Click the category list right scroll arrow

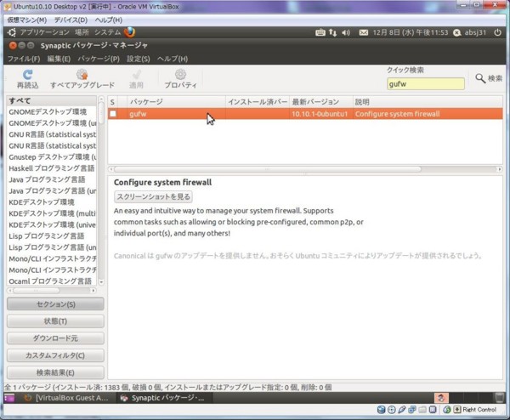(x=93, y=290)
